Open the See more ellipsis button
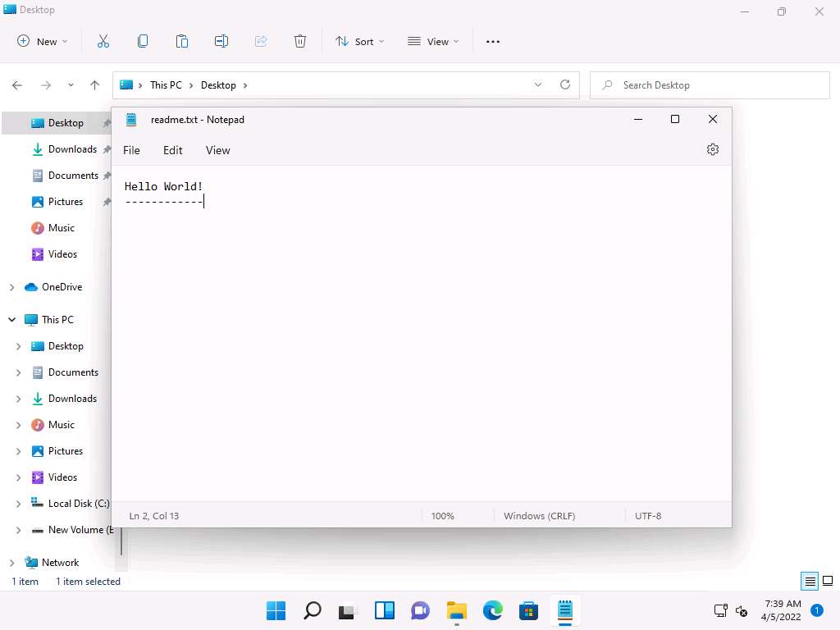This screenshot has width=840, height=630. (x=493, y=41)
